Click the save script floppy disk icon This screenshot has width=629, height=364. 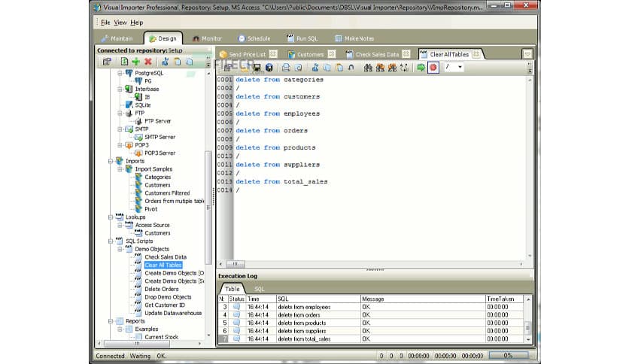pyautogui.click(x=257, y=68)
